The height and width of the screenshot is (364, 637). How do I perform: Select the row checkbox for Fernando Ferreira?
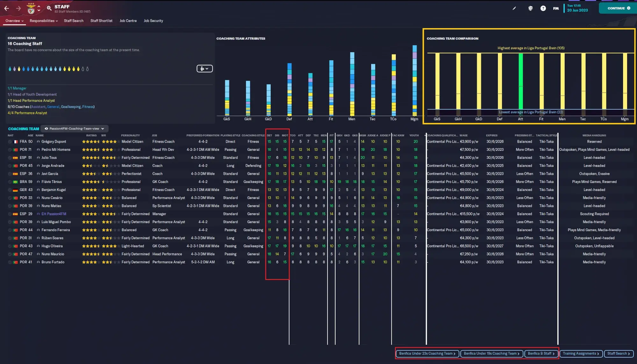click(x=10, y=230)
